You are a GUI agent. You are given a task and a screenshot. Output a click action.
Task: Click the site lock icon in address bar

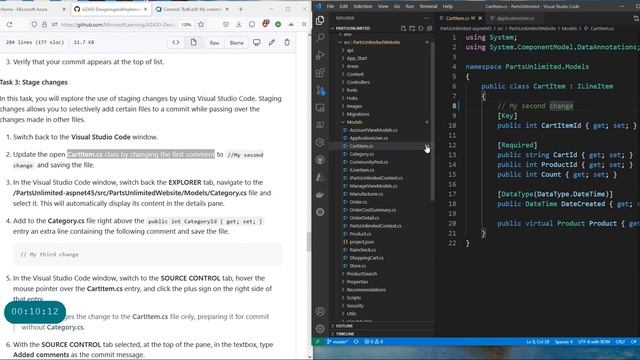click(44, 24)
